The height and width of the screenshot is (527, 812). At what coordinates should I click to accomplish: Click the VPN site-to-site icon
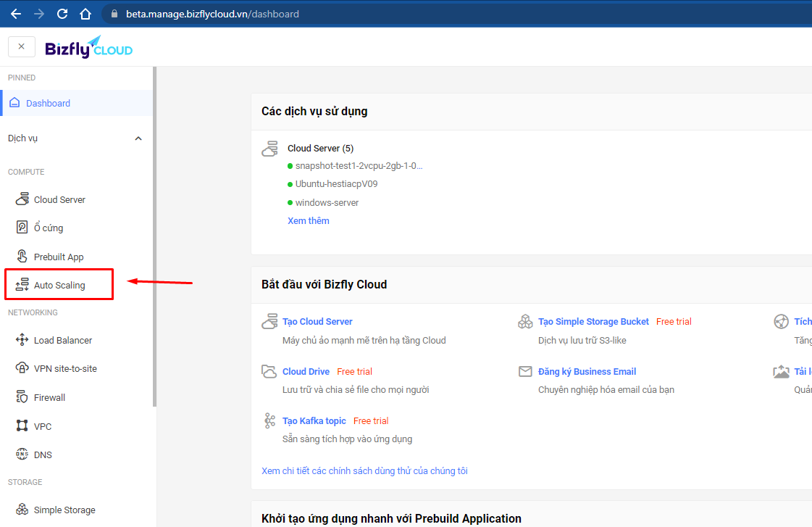coord(22,368)
